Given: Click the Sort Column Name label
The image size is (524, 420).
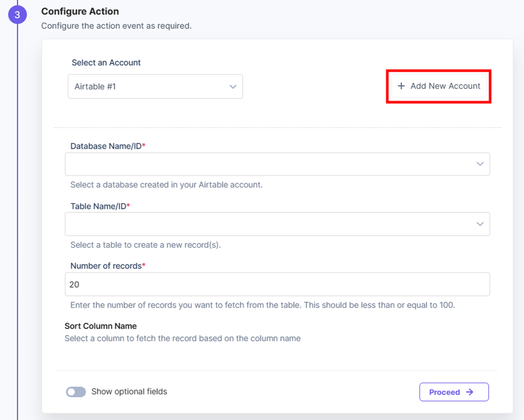Looking at the screenshot, I should [101, 326].
